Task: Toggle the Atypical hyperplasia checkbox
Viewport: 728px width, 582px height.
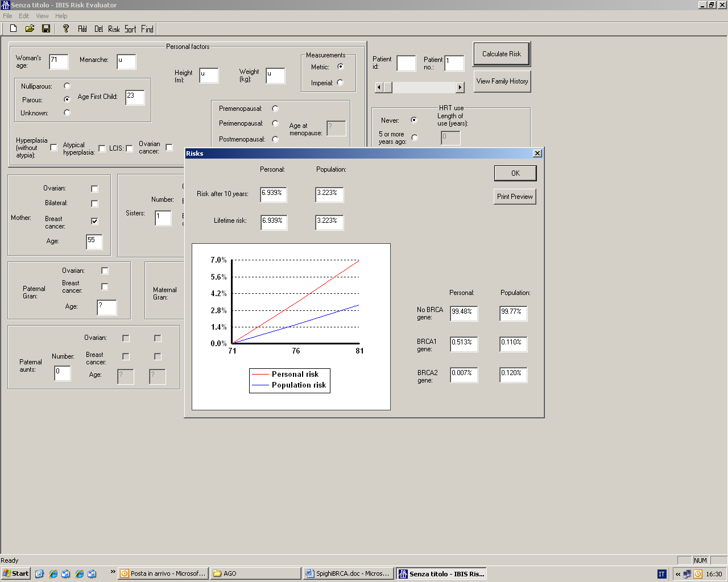Action: click(x=102, y=148)
